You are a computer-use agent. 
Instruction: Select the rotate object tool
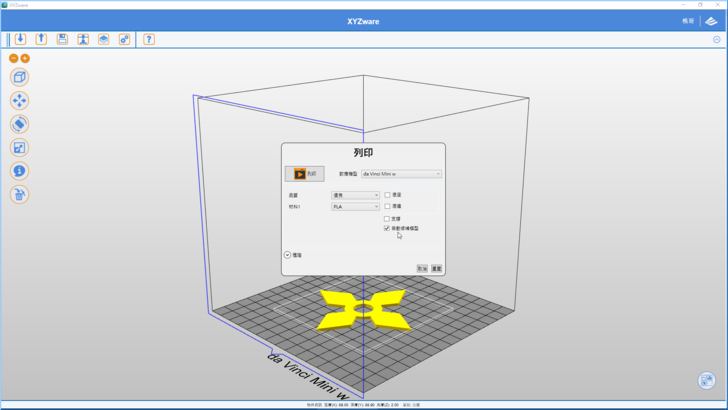tap(20, 124)
